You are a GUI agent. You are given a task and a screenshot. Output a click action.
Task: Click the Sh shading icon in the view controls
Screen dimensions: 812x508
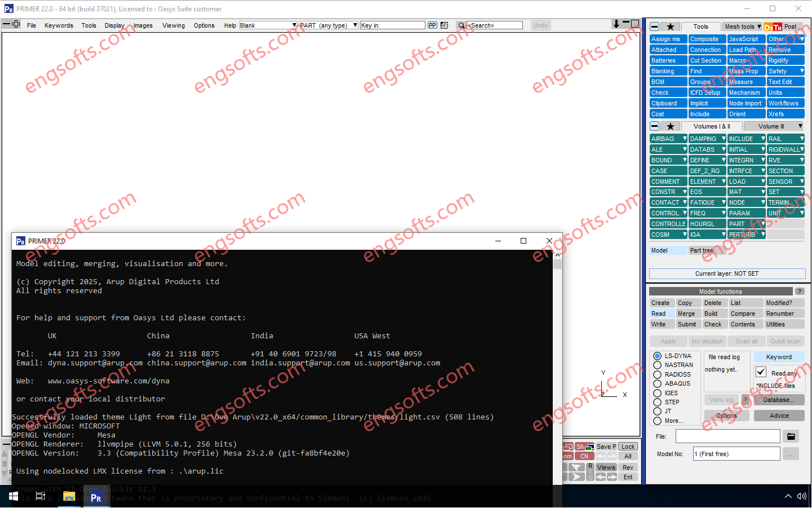tap(584, 447)
